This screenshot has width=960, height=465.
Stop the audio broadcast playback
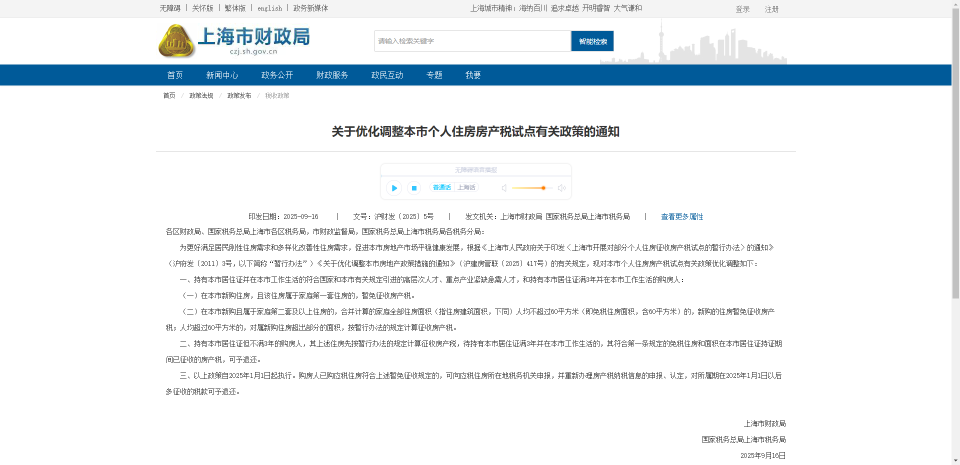[414, 188]
